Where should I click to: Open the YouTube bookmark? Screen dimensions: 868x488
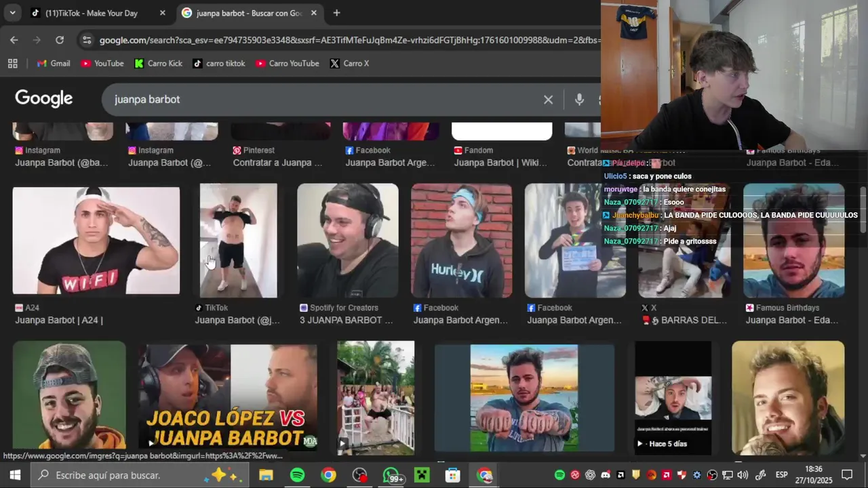[x=102, y=63]
